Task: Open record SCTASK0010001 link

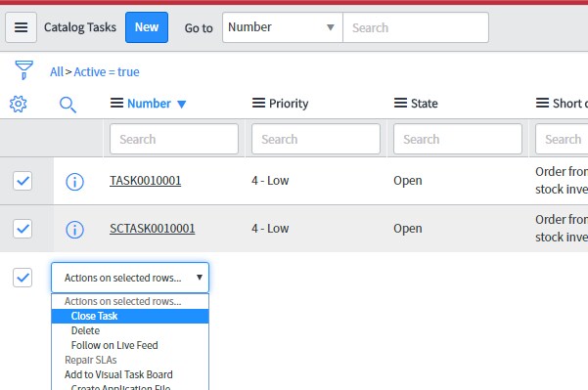Action: click(153, 229)
